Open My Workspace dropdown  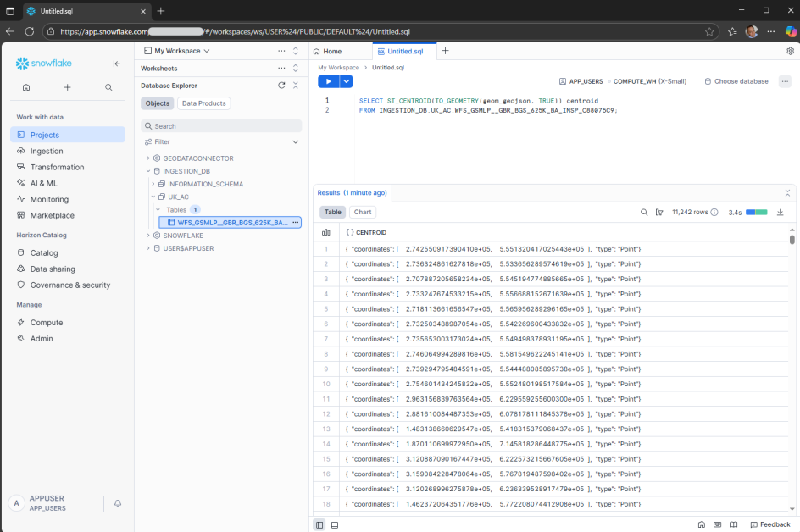click(177, 51)
